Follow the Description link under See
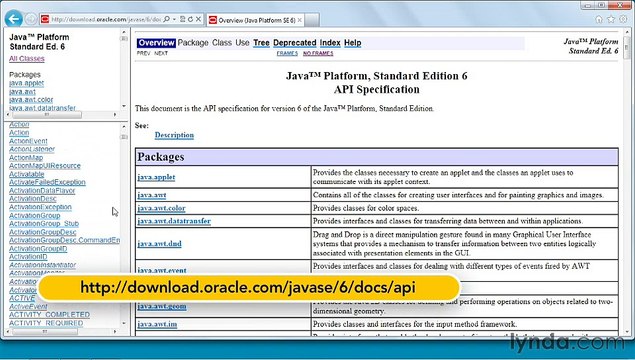The width and height of the screenshot is (635, 360). coord(174,135)
